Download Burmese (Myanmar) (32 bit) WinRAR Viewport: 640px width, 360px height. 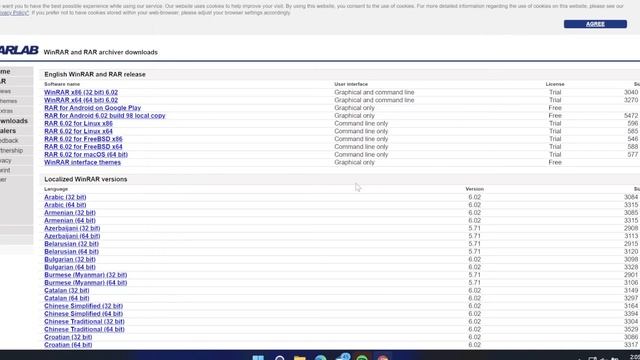coord(85,275)
